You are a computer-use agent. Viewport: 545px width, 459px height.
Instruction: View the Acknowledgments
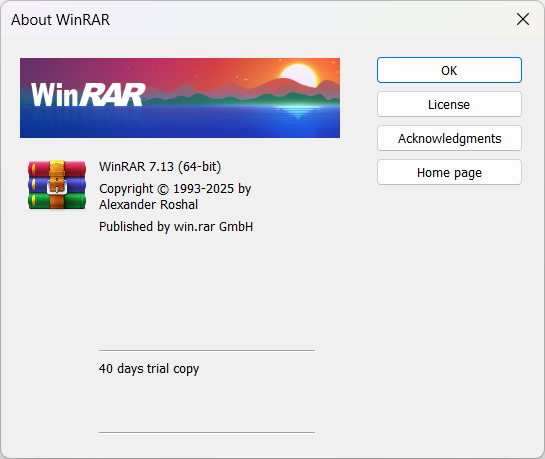[x=449, y=138]
